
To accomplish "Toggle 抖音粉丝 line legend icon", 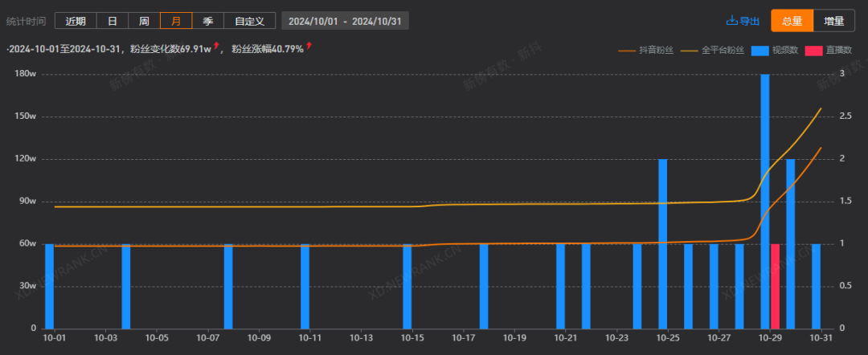I will coord(627,50).
